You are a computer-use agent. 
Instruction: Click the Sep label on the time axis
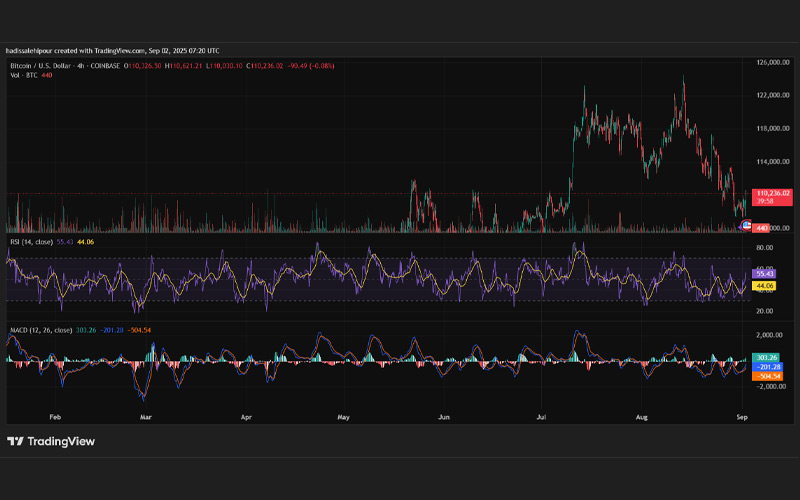pos(742,417)
